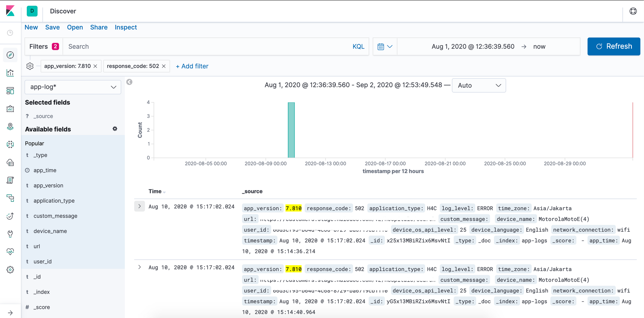Open Recently viewed clock icon
644x318 pixels.
pyautogui.click(x=10, y=33)
